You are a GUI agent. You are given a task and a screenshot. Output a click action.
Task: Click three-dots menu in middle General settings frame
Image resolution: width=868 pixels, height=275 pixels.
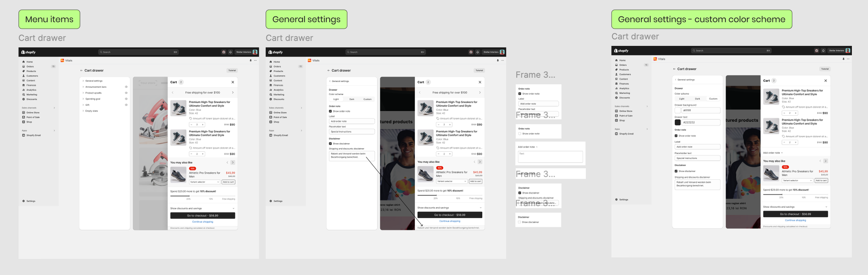503,61
